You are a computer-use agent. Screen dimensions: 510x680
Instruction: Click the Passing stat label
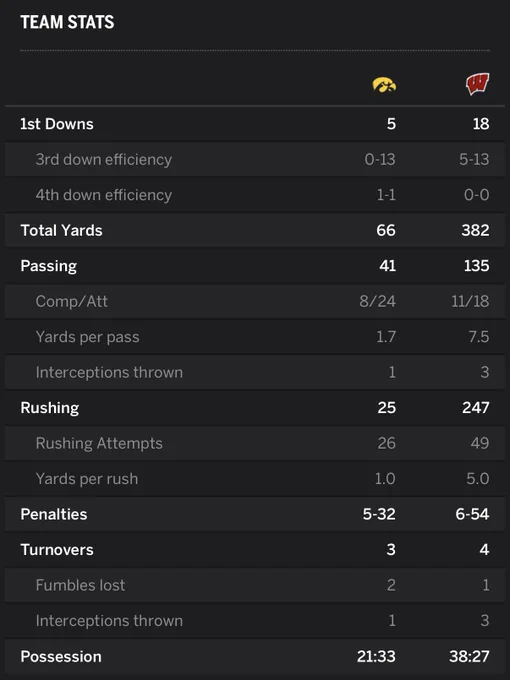pyautogui.click(x=49, y=266)
